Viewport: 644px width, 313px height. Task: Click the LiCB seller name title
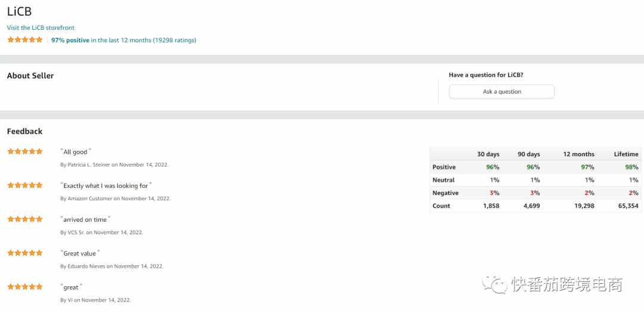coord(19,11)
